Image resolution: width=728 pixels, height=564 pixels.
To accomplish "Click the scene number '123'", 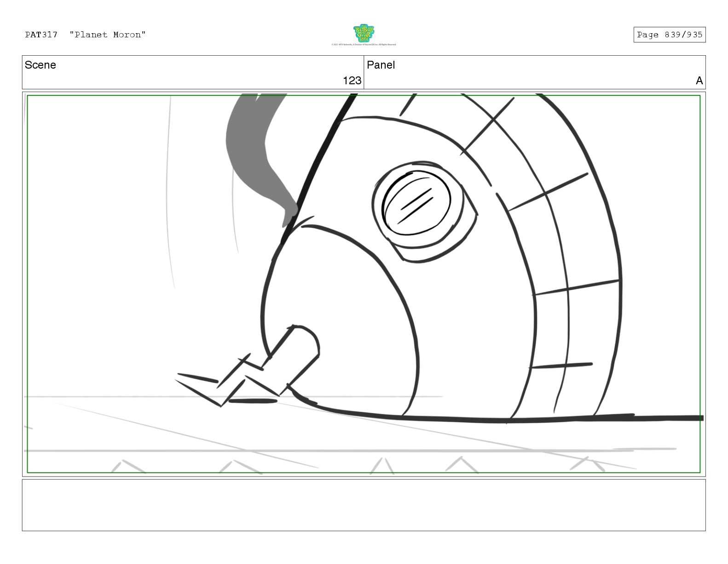I will click(352, 81).
